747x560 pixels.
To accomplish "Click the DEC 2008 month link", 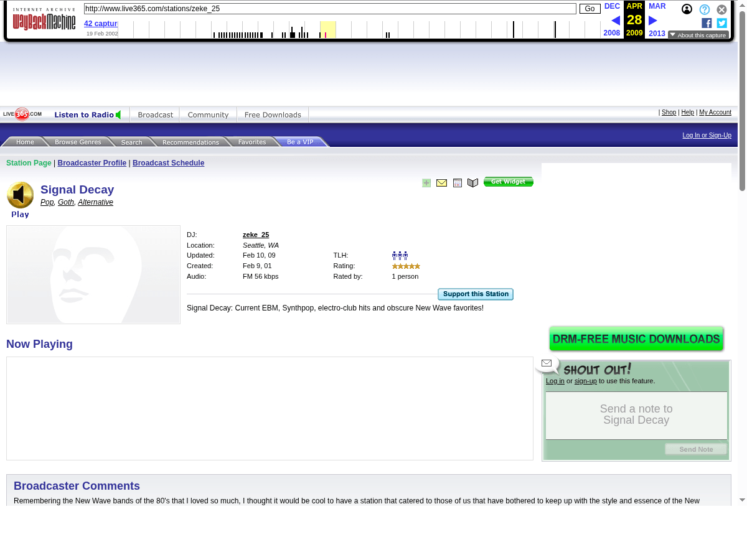I will (612, 6).
